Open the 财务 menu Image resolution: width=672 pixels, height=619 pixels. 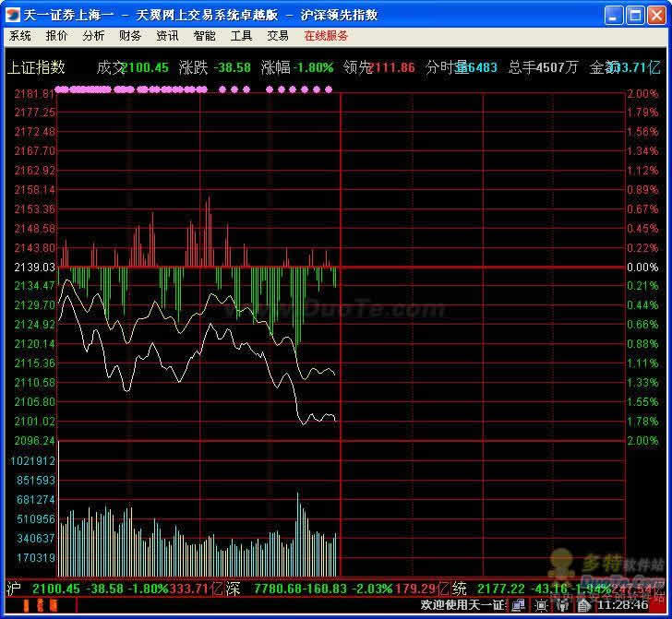pos(130,36)
